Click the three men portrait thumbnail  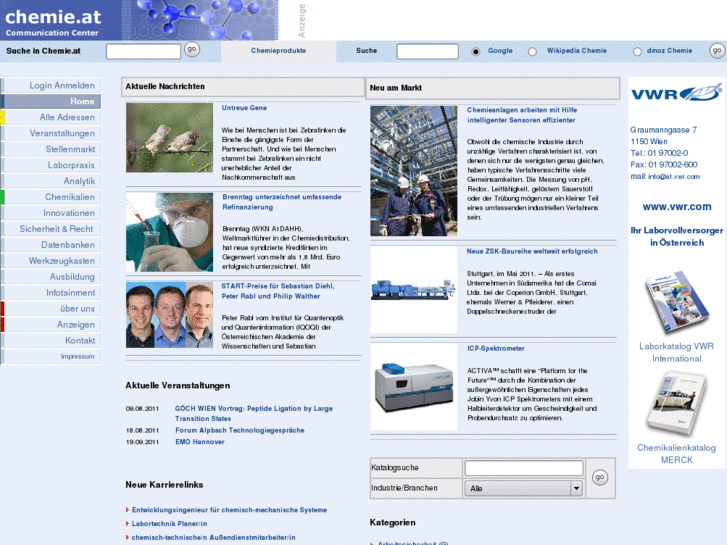169,315
